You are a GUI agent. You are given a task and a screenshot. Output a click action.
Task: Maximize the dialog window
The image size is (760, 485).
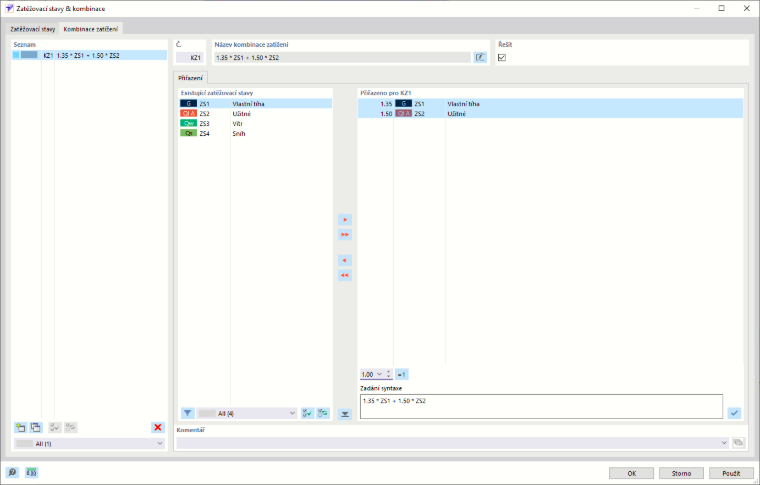click(x=721, y=8)
